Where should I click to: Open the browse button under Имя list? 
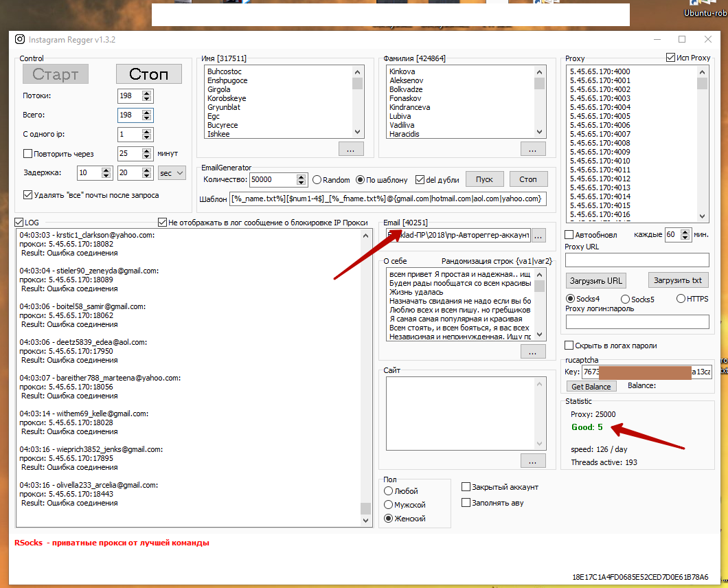[x=350, y=148]
